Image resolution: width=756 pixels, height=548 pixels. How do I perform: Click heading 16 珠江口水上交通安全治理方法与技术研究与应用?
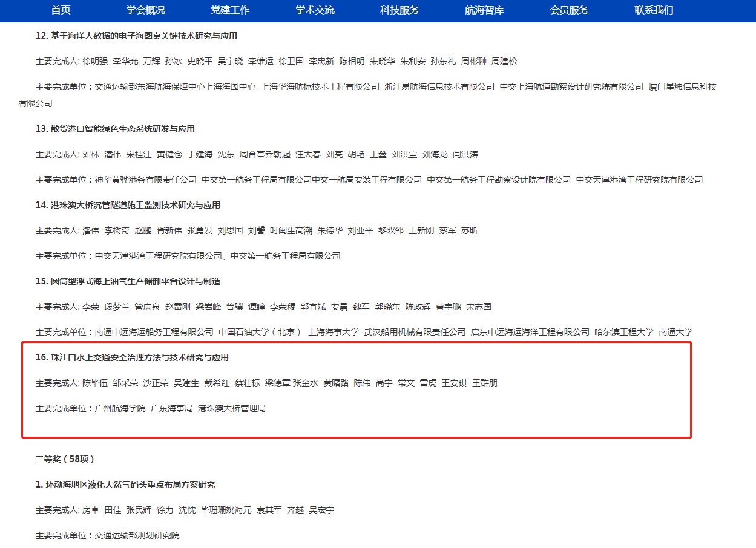132,357
